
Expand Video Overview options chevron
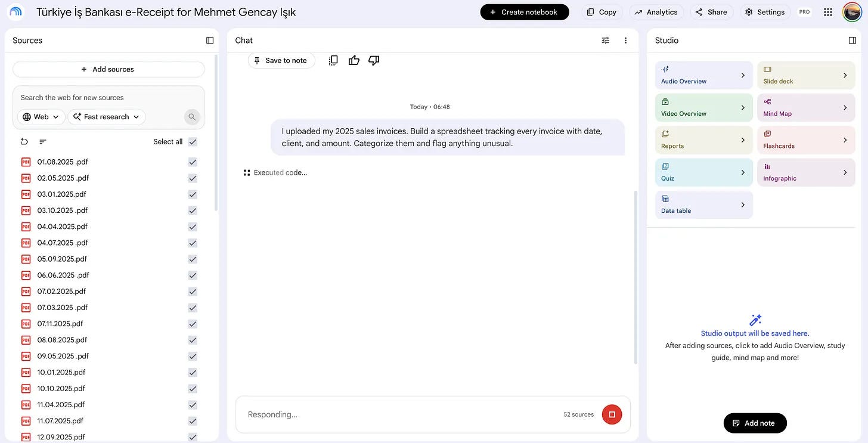click(743, 108)
